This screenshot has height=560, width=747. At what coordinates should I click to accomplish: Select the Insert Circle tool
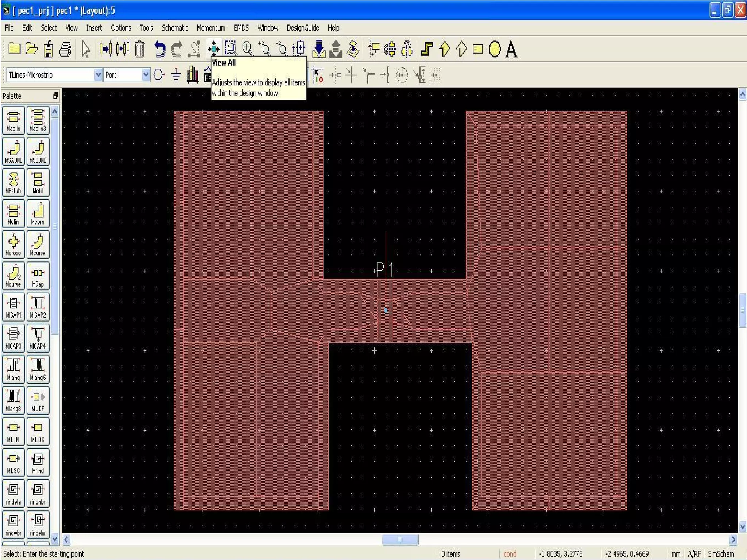495,49
